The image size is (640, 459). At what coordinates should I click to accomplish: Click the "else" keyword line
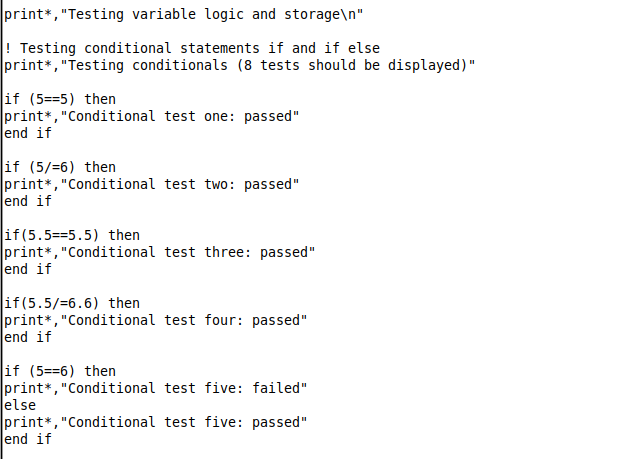click(x=20, y=405)
